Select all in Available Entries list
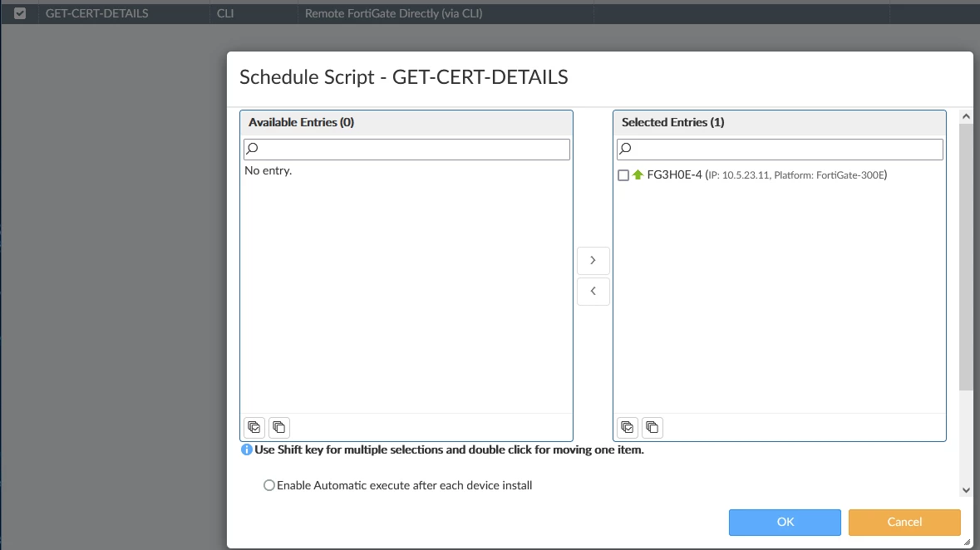This screenshot has height=550, width=980. [x=254, y=428]
